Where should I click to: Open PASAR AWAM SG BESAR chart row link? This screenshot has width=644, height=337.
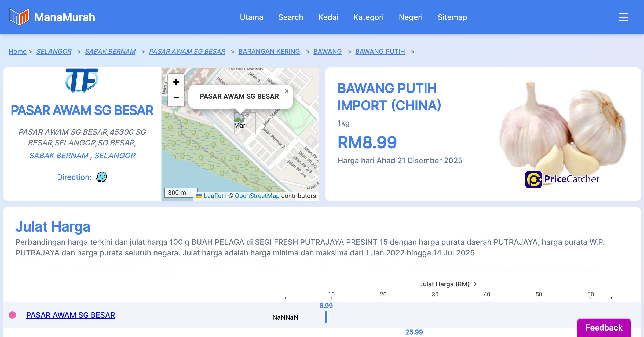71,315
